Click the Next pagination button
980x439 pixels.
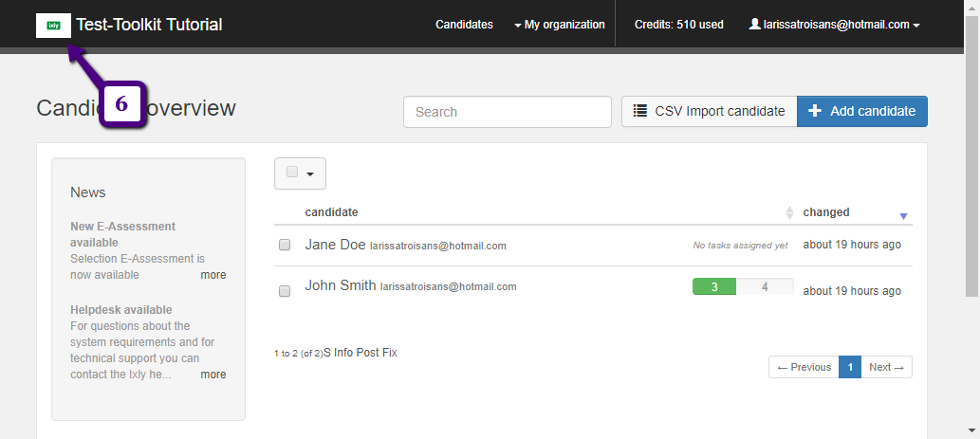pos(886,367)
